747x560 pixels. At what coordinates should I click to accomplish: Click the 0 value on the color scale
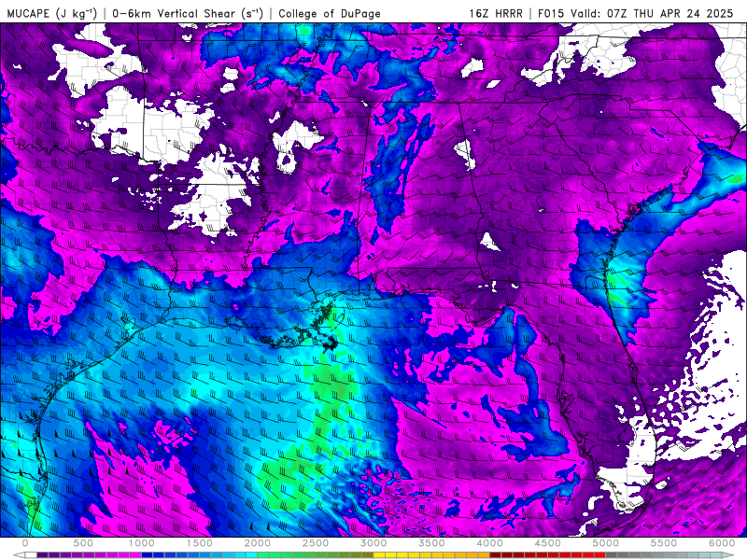tap(25, 543)
